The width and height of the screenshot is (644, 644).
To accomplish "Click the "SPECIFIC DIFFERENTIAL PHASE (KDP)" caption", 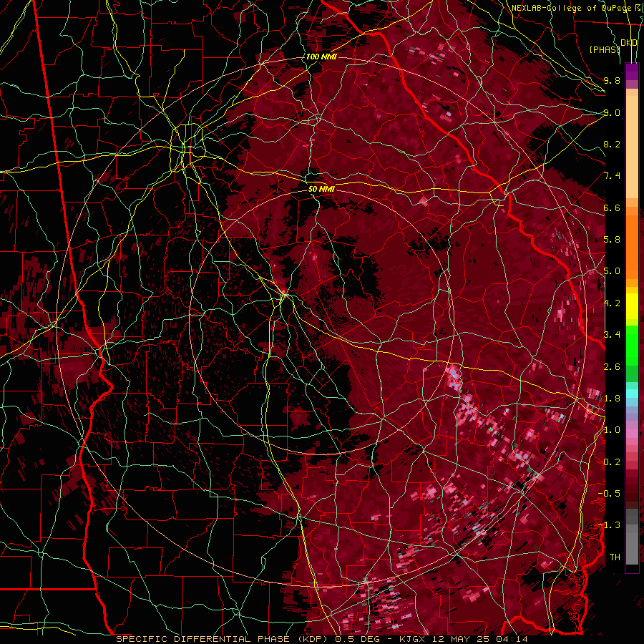I will point(223,639).
